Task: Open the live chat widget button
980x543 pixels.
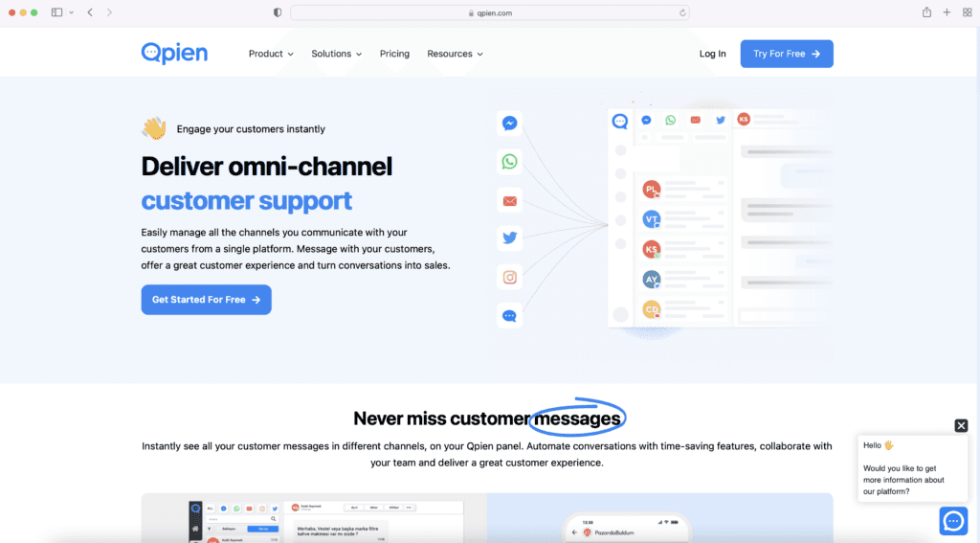Action: [954, 520]
